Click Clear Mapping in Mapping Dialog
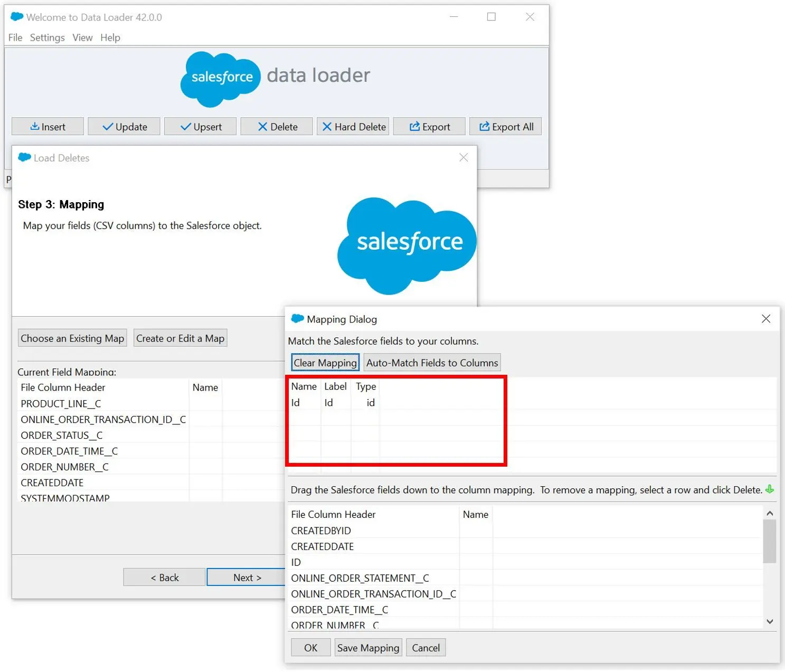785x672 pixels. [325, 363]
